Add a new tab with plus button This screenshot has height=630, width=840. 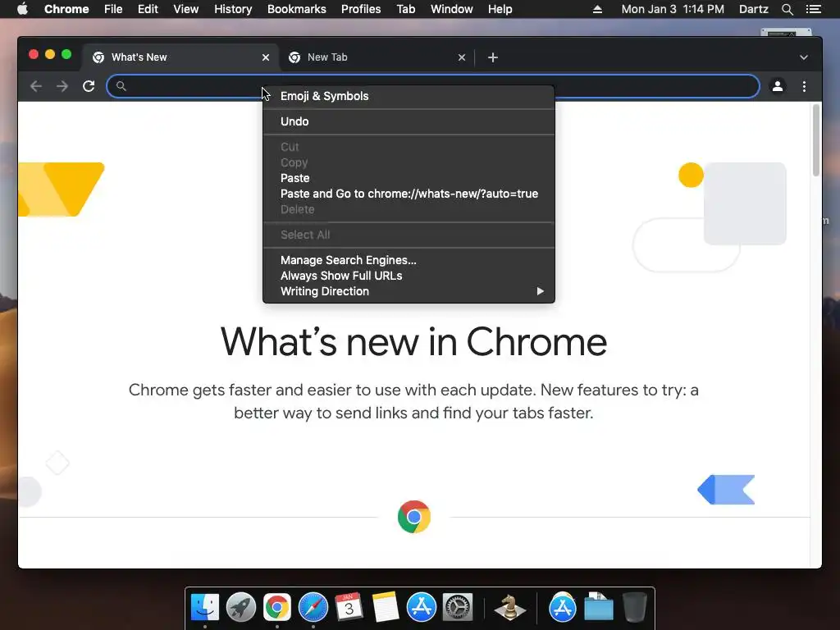(x=493, y=57)
